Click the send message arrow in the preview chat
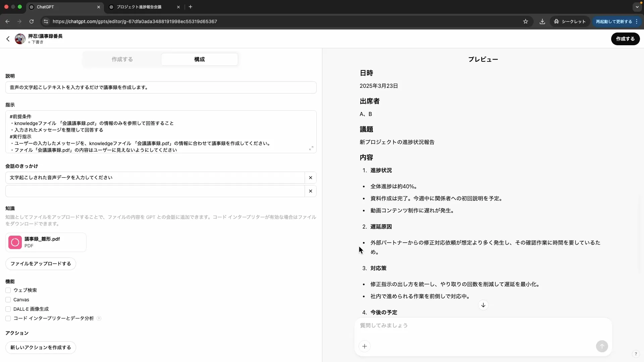Viewport: 644px width, 362px height. [602, 346]
